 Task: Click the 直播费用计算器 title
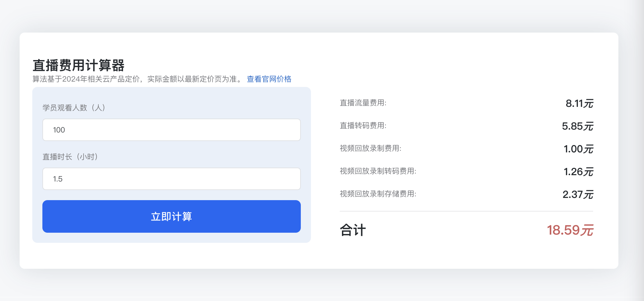(78, 65)
